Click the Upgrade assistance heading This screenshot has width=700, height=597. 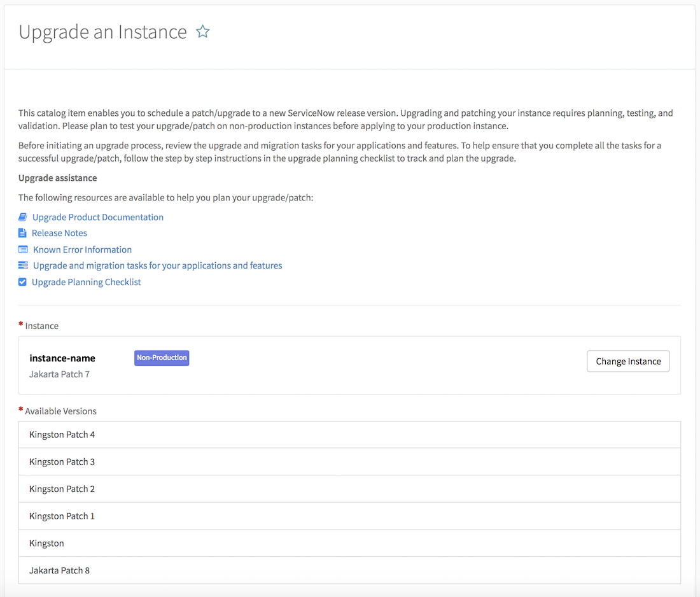(x=57, y=178)
